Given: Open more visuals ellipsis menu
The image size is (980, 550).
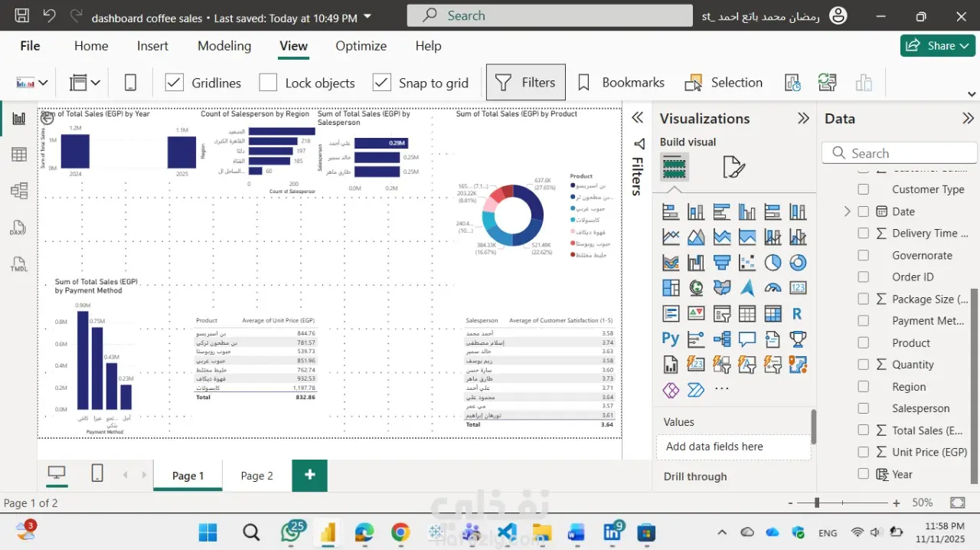Looking at the screenshot, I should [721, 389].
